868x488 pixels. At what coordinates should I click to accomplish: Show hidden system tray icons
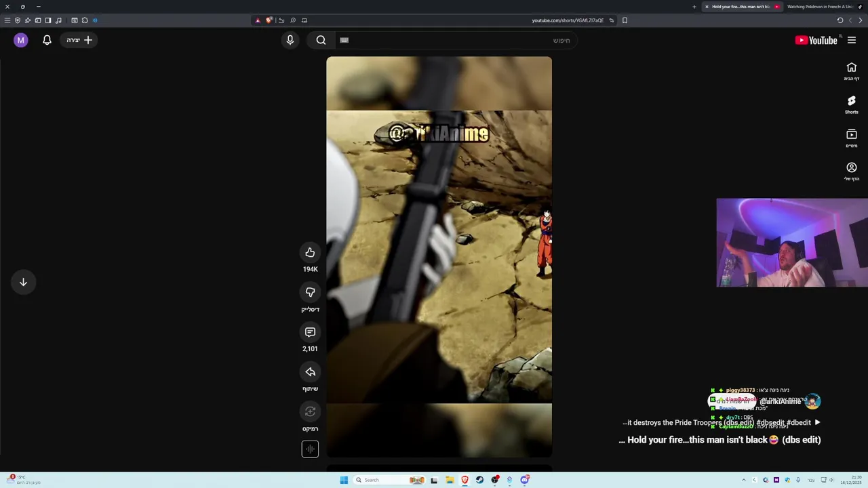743,480
